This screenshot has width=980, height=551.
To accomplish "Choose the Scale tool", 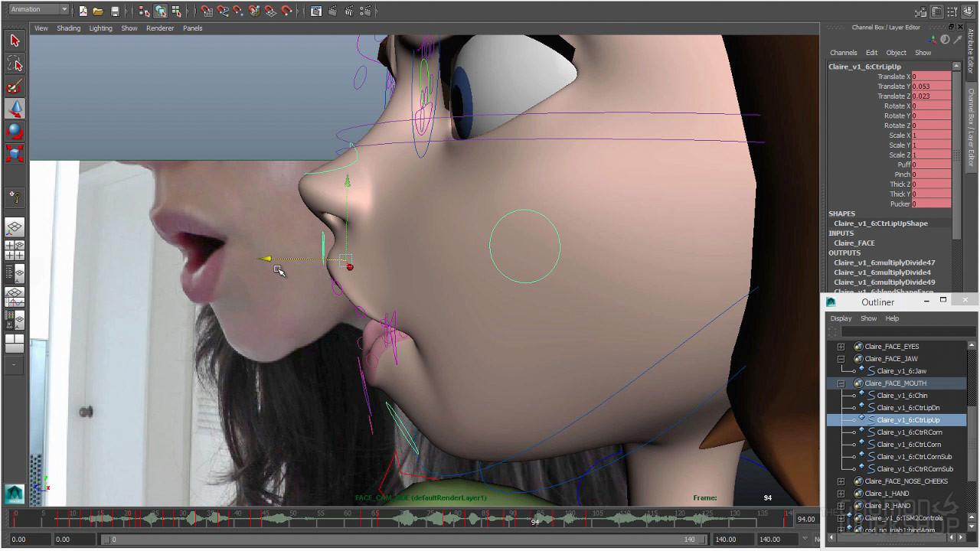I will pyautogui.click(x=15, y=153).
